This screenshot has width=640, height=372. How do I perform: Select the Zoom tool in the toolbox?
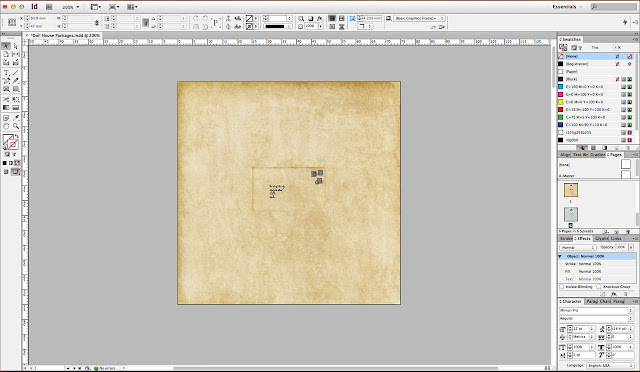(x=16, y=126)
